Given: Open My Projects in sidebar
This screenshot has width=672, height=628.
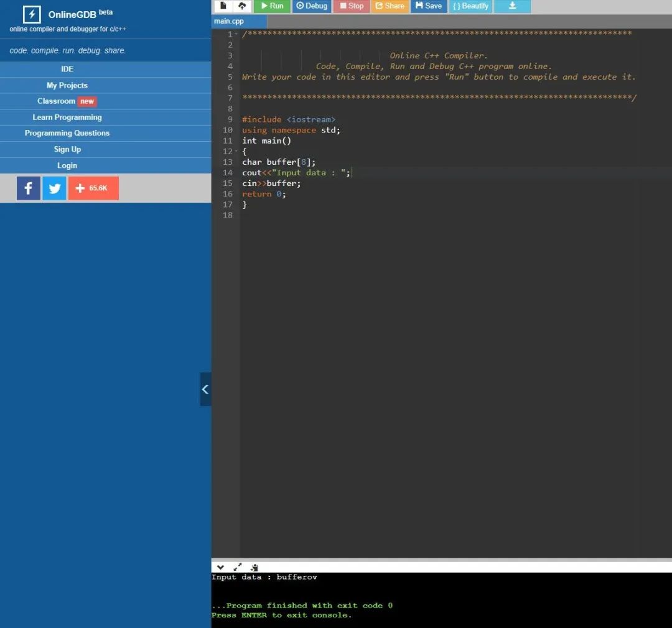Looking at the screenshot, I should coord(67,85).
